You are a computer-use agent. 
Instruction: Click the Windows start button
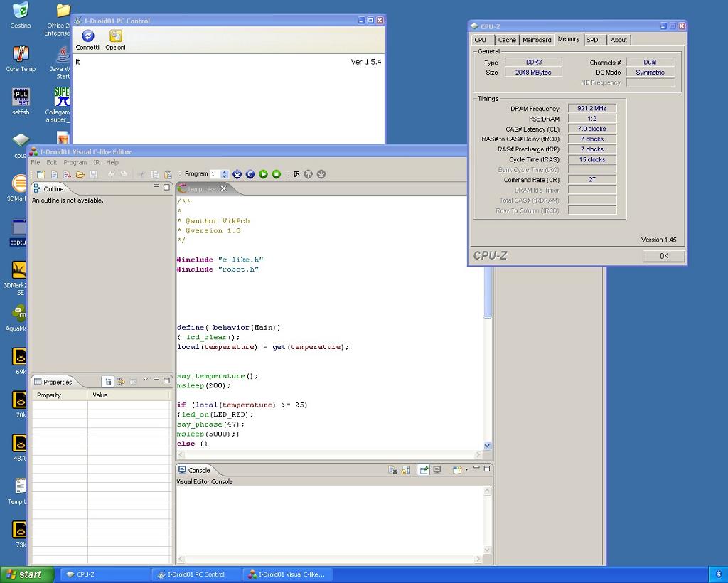(27, 574)
